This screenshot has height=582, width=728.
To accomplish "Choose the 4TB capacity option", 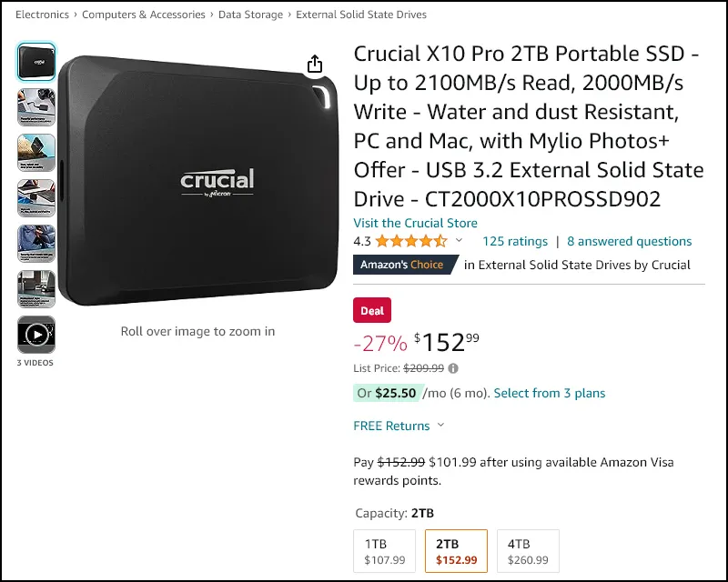I will 528,551.
